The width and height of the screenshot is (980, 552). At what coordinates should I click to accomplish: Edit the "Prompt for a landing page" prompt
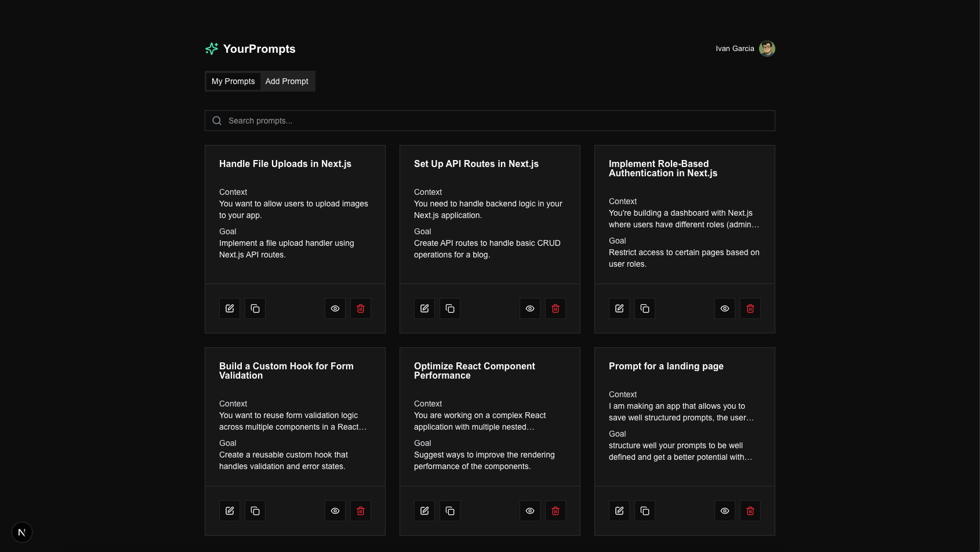click(x=619, y=510)
